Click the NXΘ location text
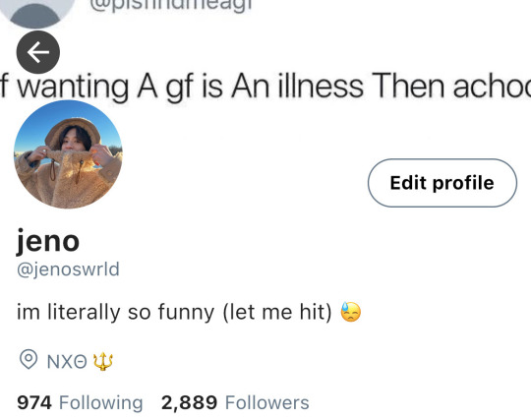Screen dimensions: 531x420 (67, 362)
